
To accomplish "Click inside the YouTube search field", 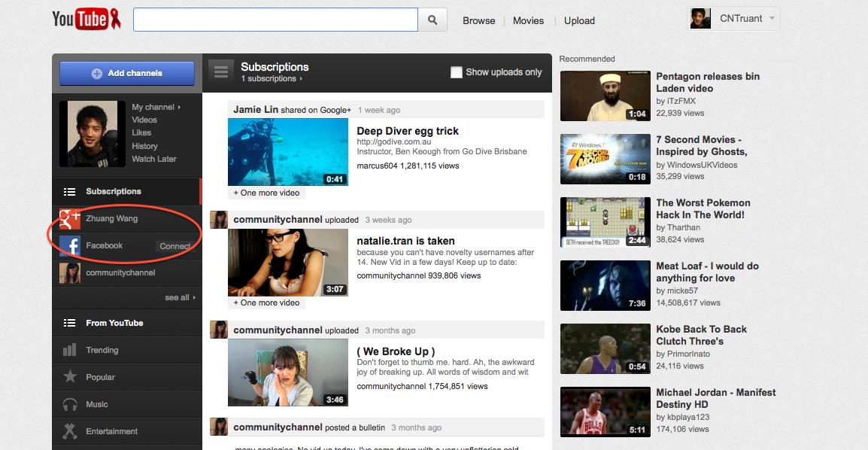I will point(275,20).
